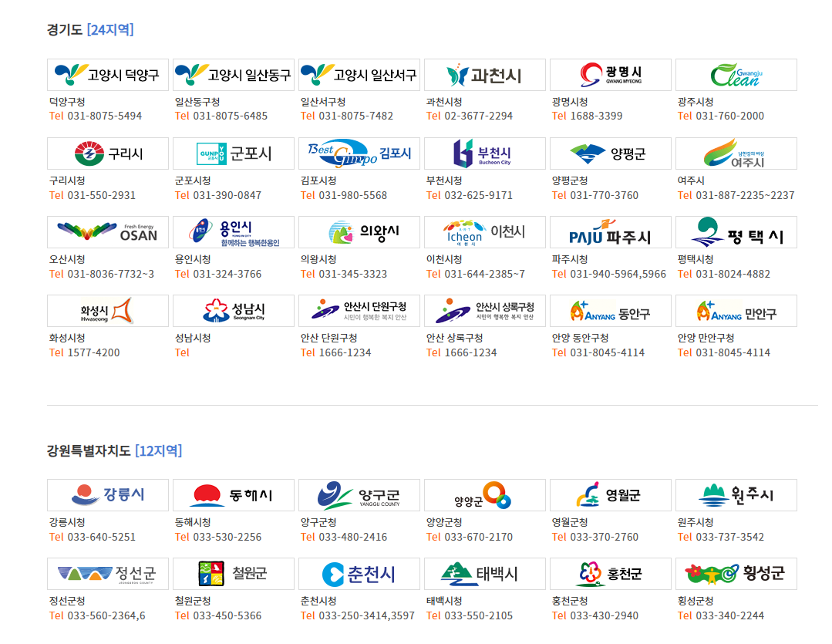Open the 태백시 logo banner
Image resolution: width=832 pixels, height=644 pixels.
[485, 574]
